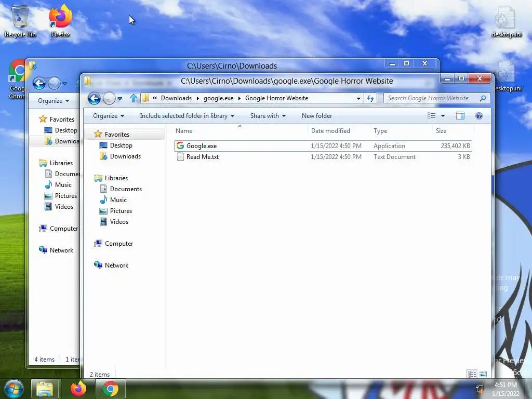Open Explorer help

pos(478,116)
